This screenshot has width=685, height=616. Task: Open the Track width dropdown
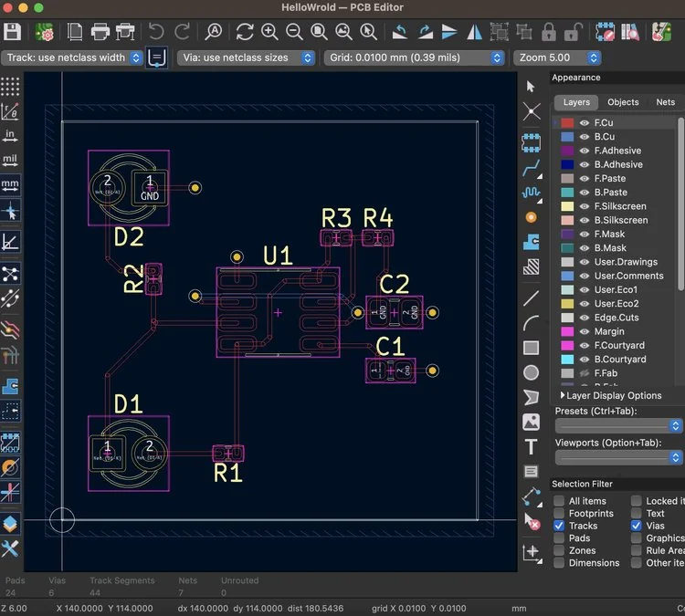72,58
